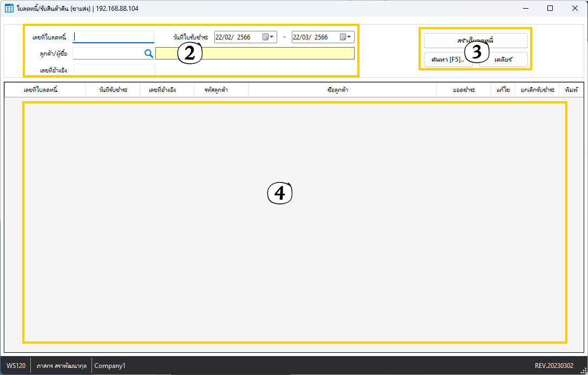Click the yellow customer name field

click(254, 53)
